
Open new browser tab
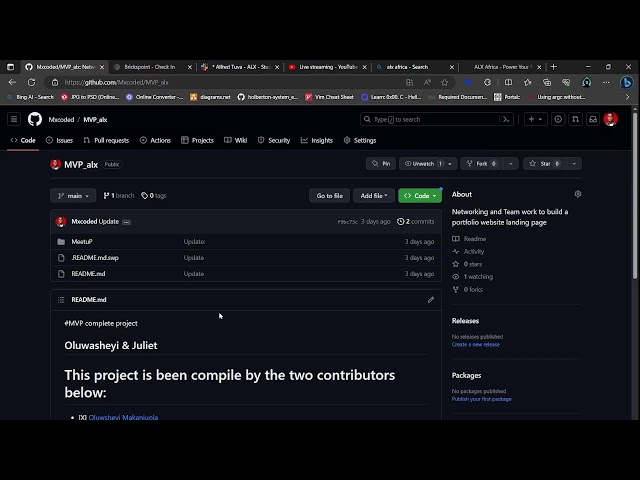click(553, 67)
